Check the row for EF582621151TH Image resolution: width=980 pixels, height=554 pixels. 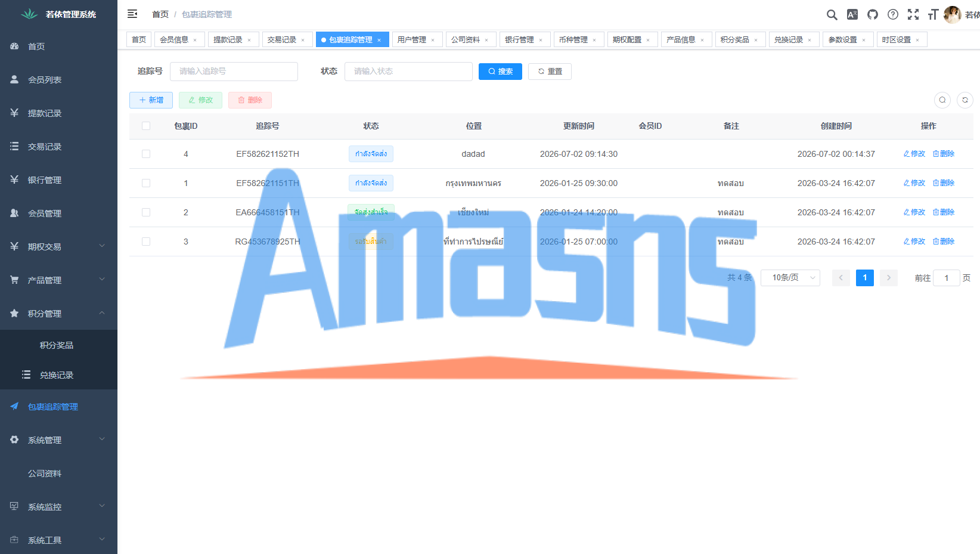point(146,183)
